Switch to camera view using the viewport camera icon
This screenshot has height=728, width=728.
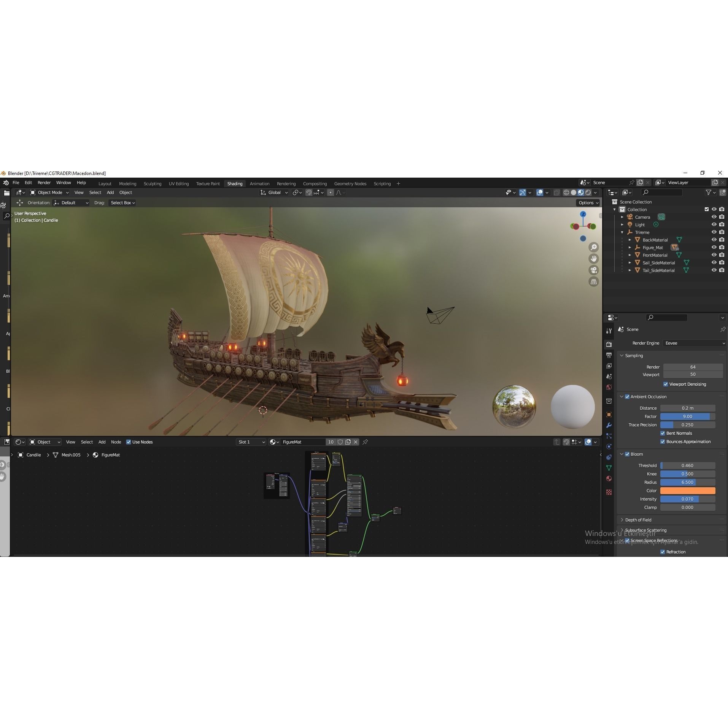click(x=594, y=270)
